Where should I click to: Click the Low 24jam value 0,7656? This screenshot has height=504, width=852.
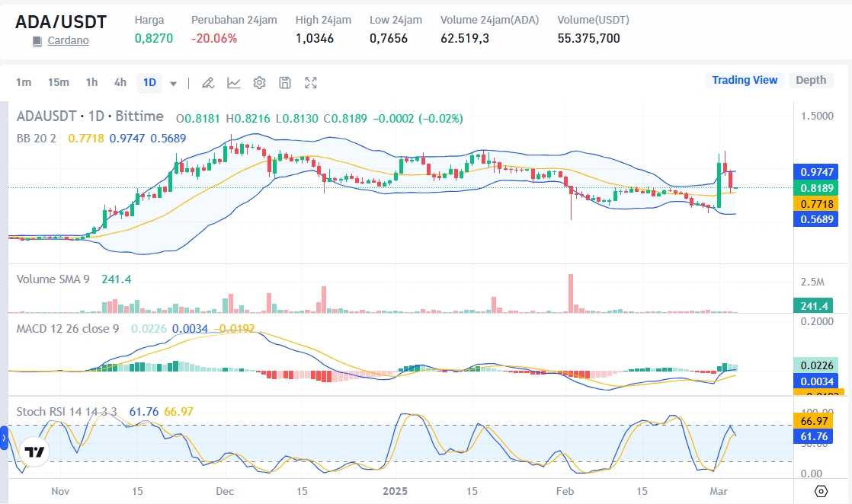[x=389, y=39]
